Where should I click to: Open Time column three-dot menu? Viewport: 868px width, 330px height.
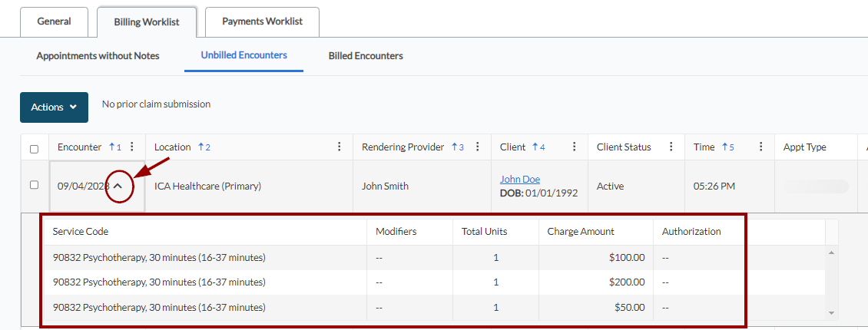coord(761,147)
